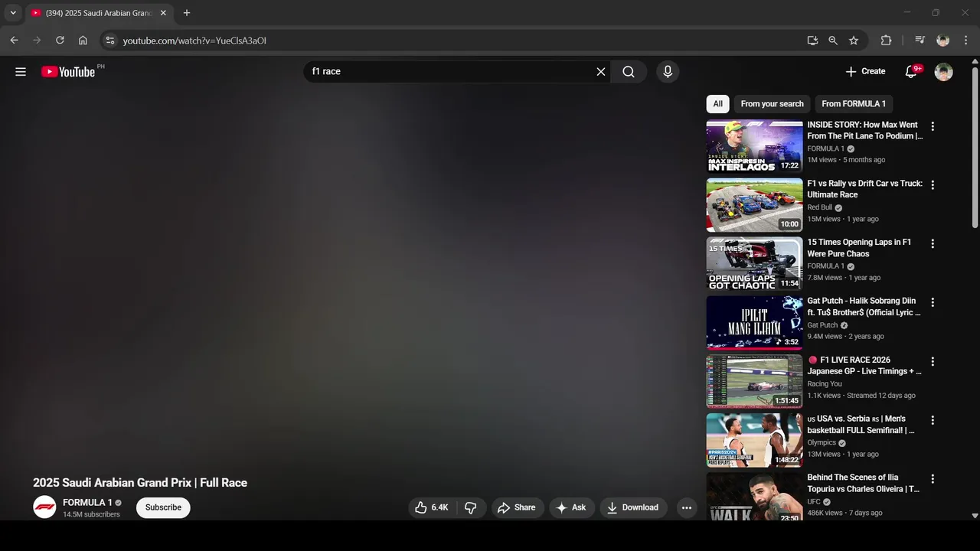Open the FORMULA 1 channel name link

tap(87, 503)
